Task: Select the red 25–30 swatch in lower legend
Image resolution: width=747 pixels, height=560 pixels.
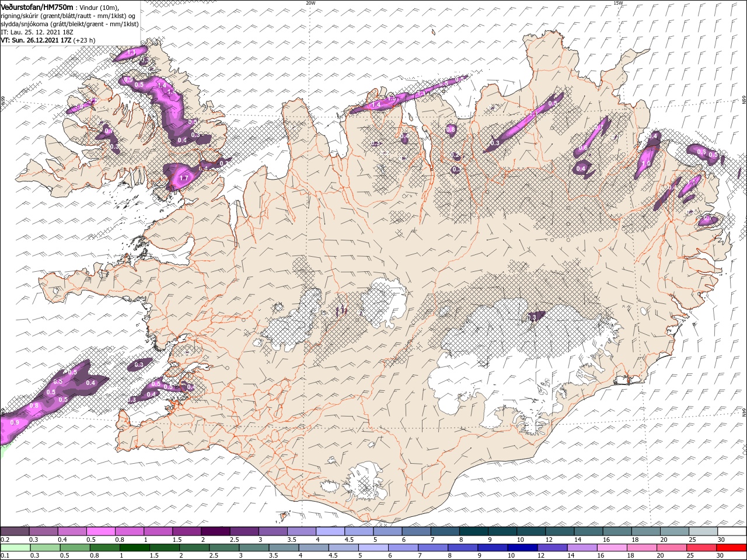Action: point(701,548)
